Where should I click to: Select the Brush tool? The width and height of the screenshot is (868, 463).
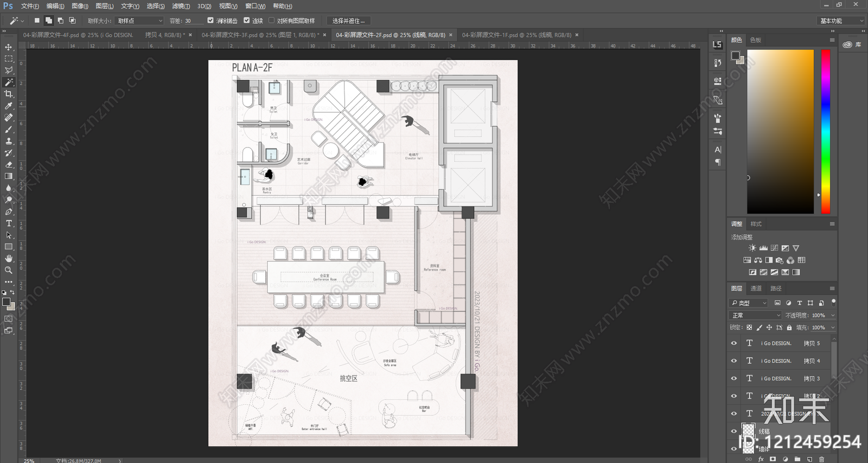(9, 130)
